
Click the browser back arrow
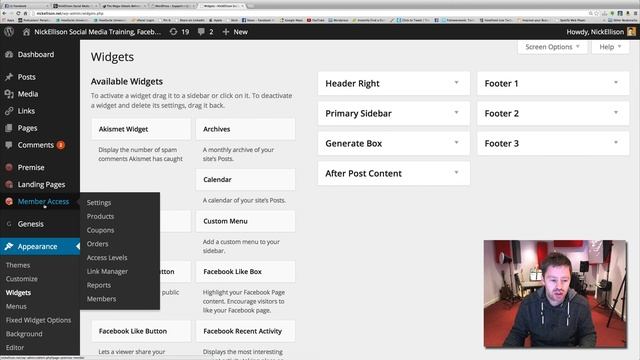[4, 13]
